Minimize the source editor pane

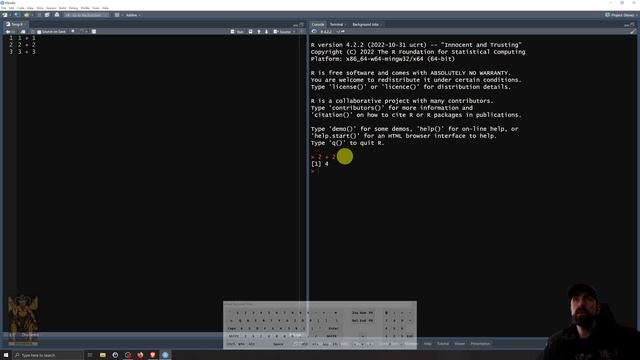(x=296, y=25)
